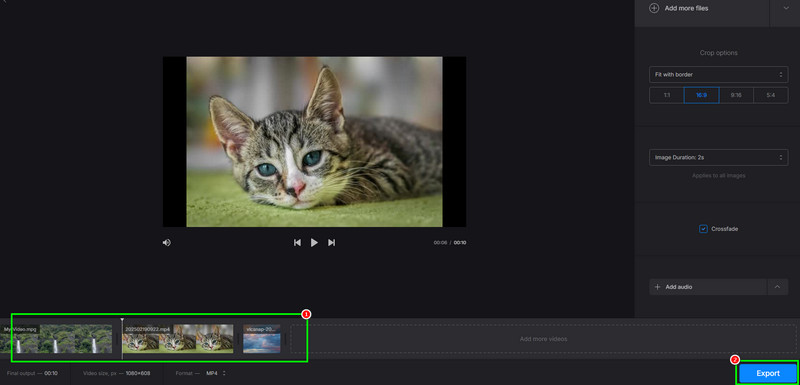
Task: Click the Applies to all images note
Action: tap(718, 176)
